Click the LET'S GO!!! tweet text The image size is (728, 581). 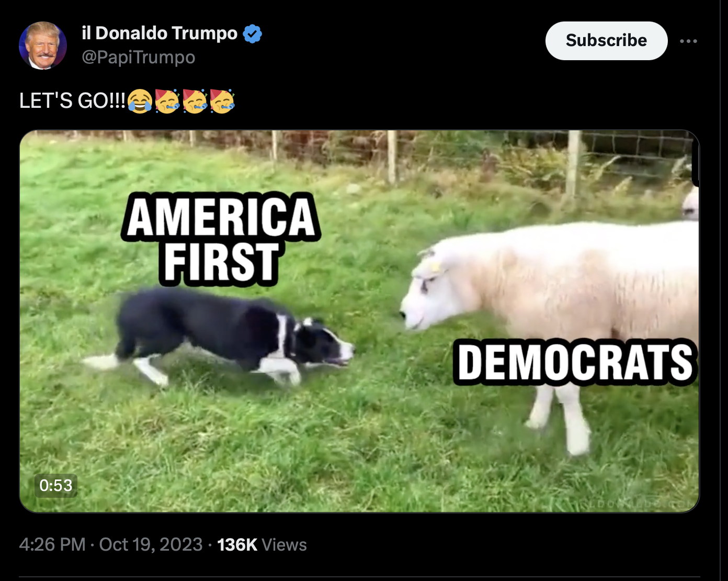(x=72, y=100)
